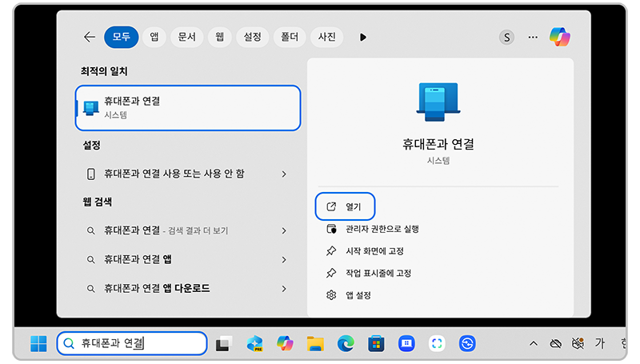Open web suggestion 휴대폰과 연결 앱
Viewport: 640px width, 364px height.
coord(188,259)
